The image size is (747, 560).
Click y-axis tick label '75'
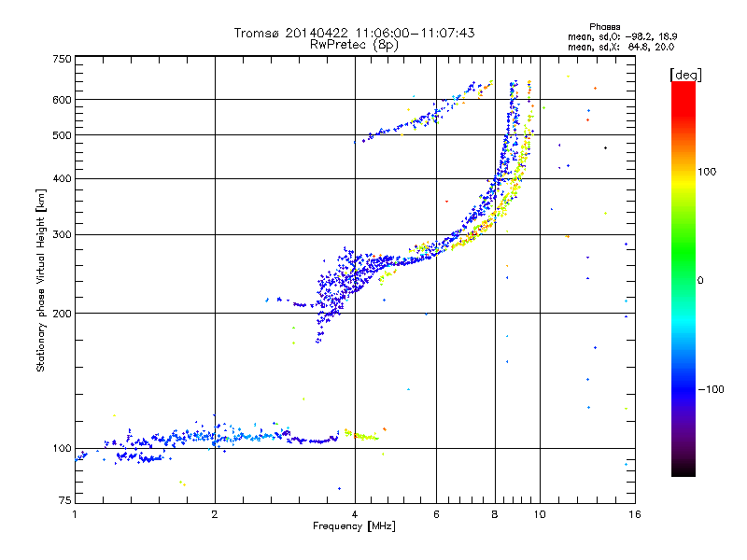coord(65,500)
